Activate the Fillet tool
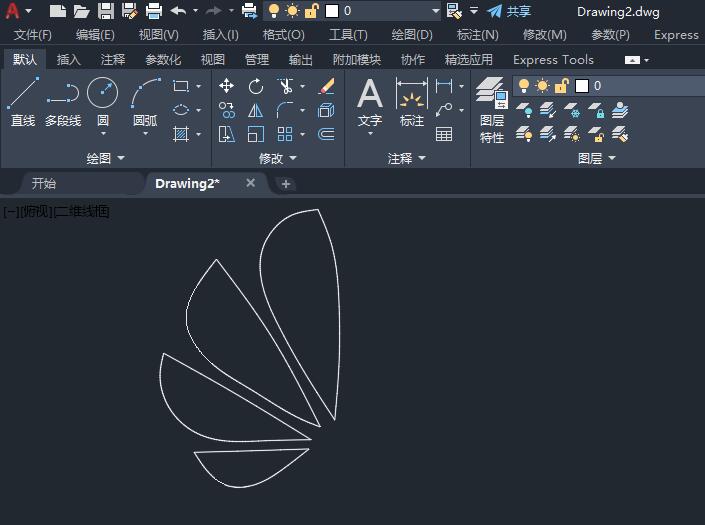The height and width of the screenshot is (525, 705). [285, 110]
